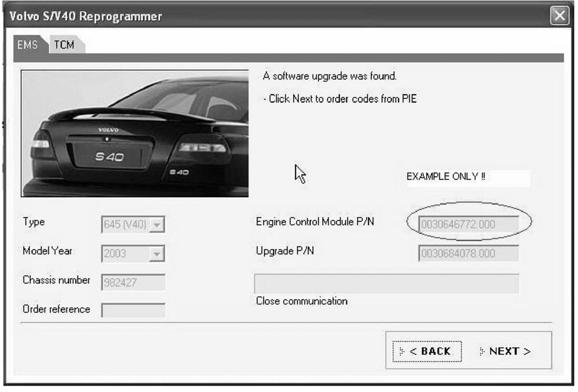Click the black S40 car photo
578x392 pixels.
pyautogui.click(x=135, y=133)
